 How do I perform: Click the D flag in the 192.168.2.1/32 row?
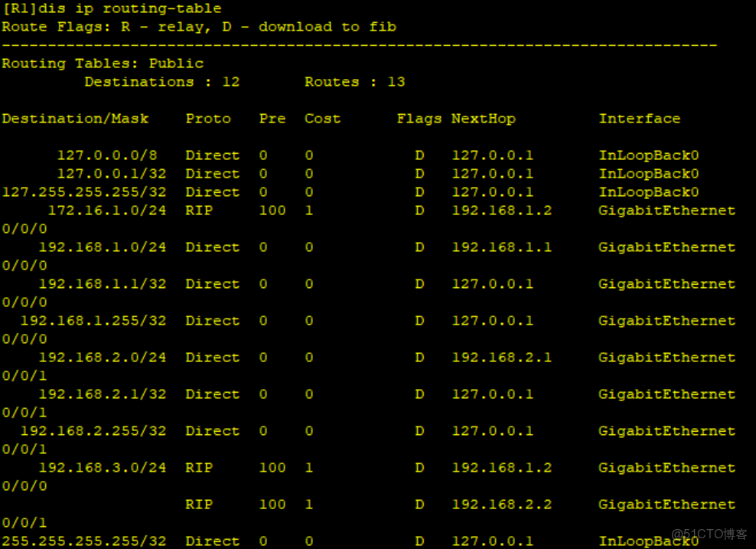tap(419, 394)
